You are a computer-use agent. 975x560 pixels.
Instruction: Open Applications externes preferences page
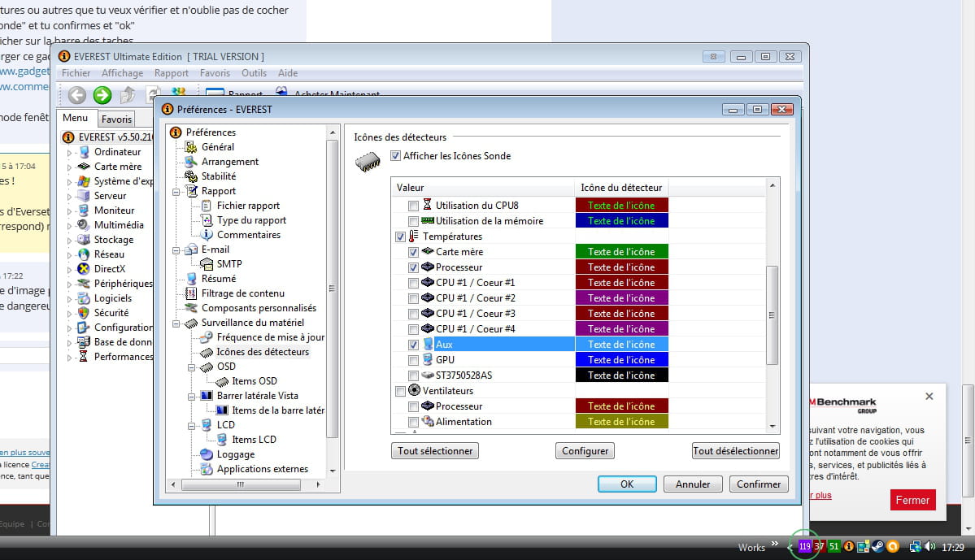click(x=263, y=469)
